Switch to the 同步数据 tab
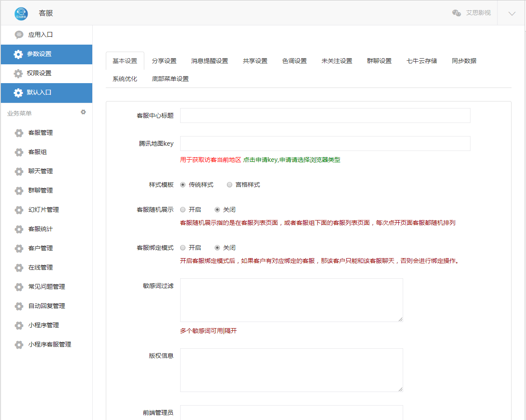The width and height of the screenshot is (526, 420). 464,61
